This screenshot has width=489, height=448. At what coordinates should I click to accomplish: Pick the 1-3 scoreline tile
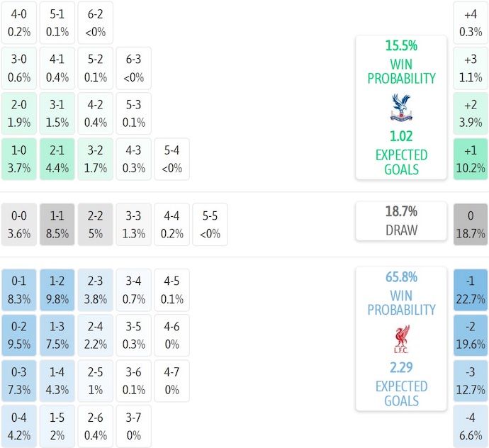click(57, 335)
